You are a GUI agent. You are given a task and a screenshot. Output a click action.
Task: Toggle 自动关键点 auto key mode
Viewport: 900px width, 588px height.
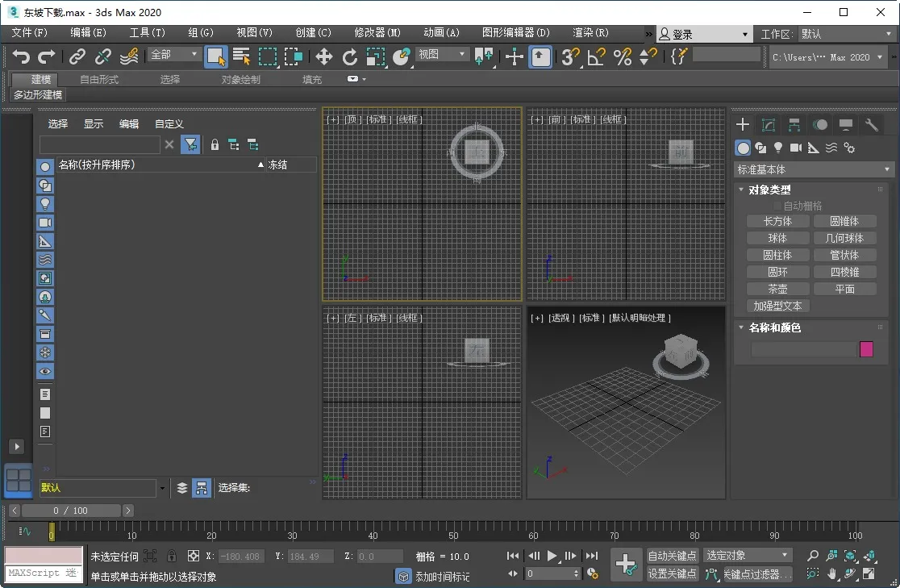point(673,556)
